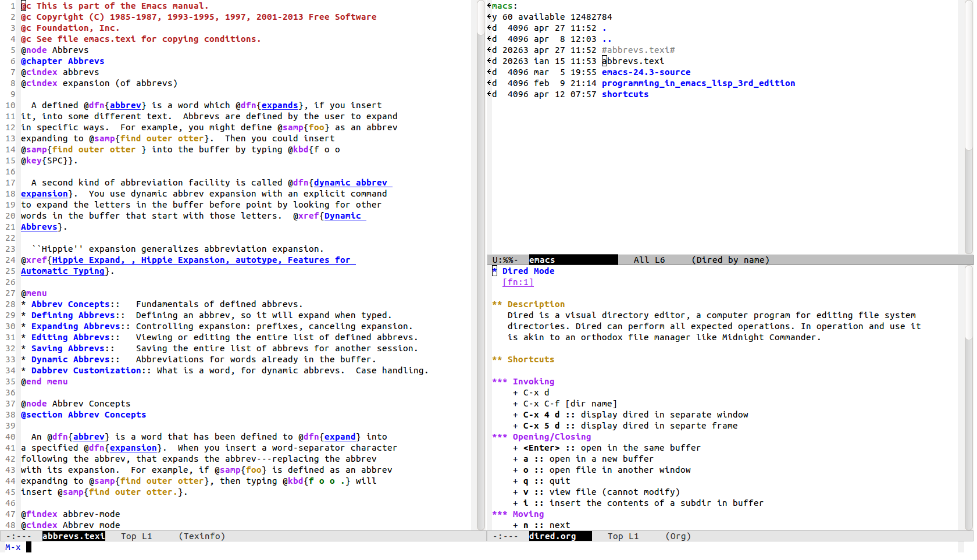Click '@chapter Abbrevs' heading line

point(63,61)
